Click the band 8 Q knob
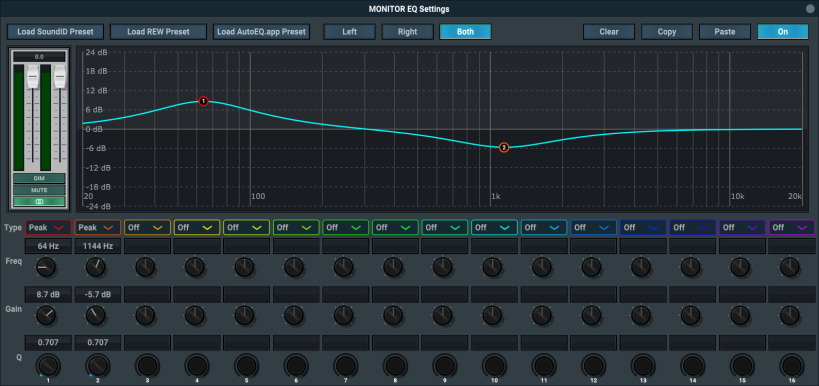This screenshot has height=386, width=819. [395, 365]
